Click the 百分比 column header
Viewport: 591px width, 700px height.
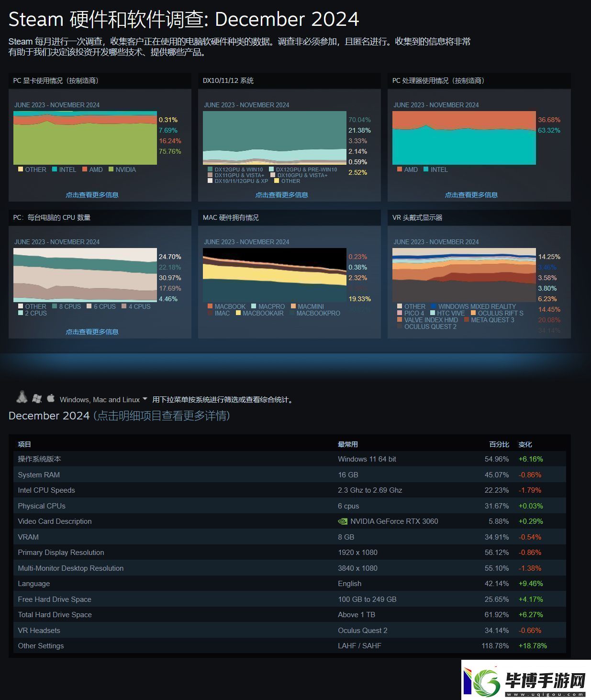pyautogui.click(x=499, y=444)
